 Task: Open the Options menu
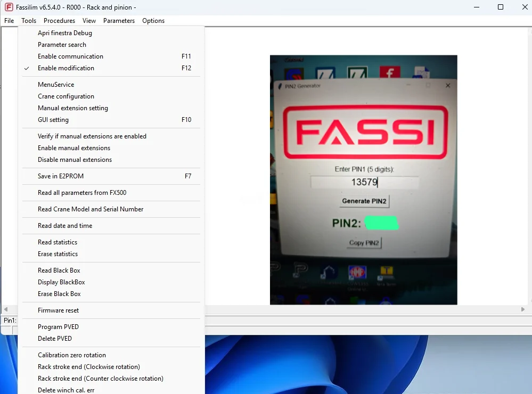click(153, 21)
